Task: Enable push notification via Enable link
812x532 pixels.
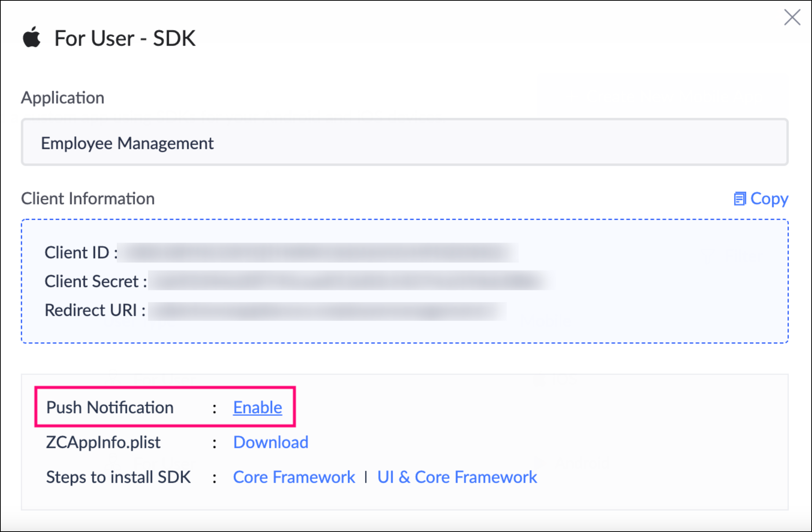Action: [257, 407]
